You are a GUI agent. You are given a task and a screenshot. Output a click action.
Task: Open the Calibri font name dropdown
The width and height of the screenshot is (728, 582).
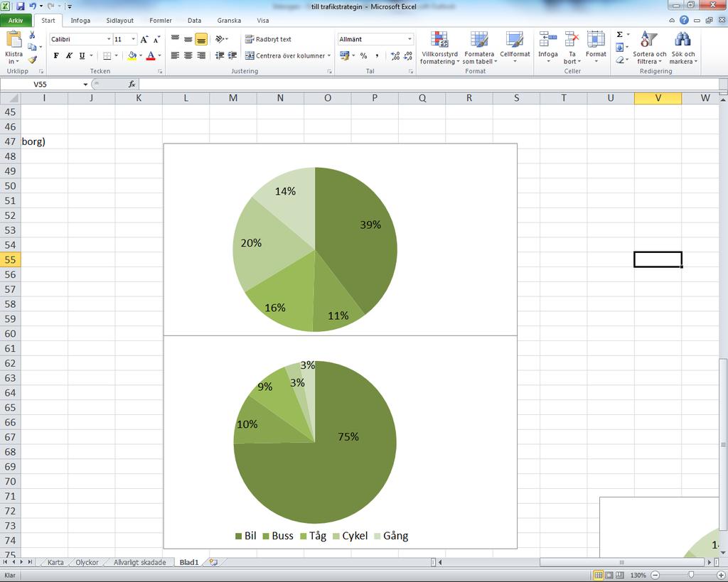point(109,40)
